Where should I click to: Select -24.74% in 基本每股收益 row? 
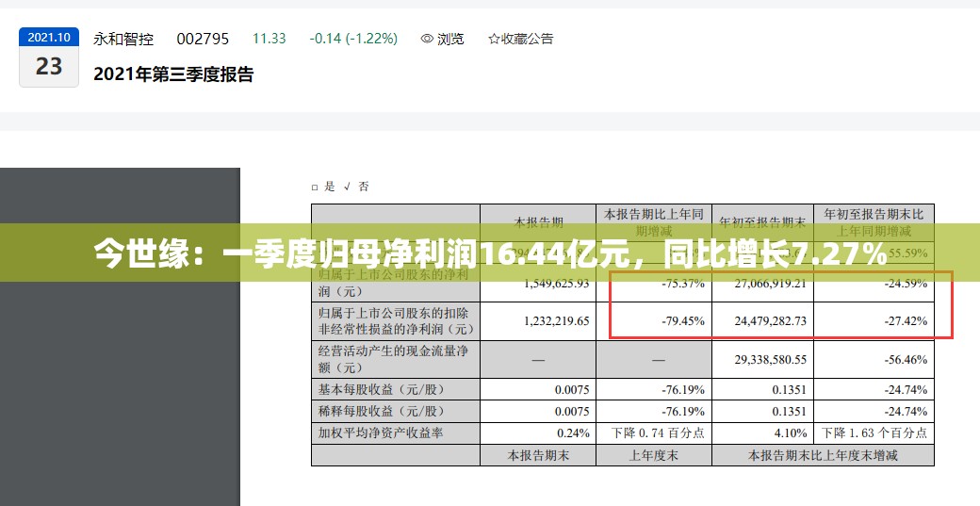906,390
